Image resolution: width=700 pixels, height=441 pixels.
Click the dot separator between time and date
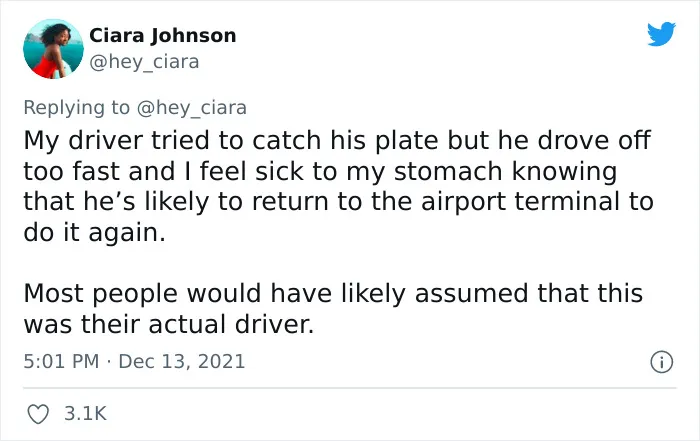(x=109, y=362)
